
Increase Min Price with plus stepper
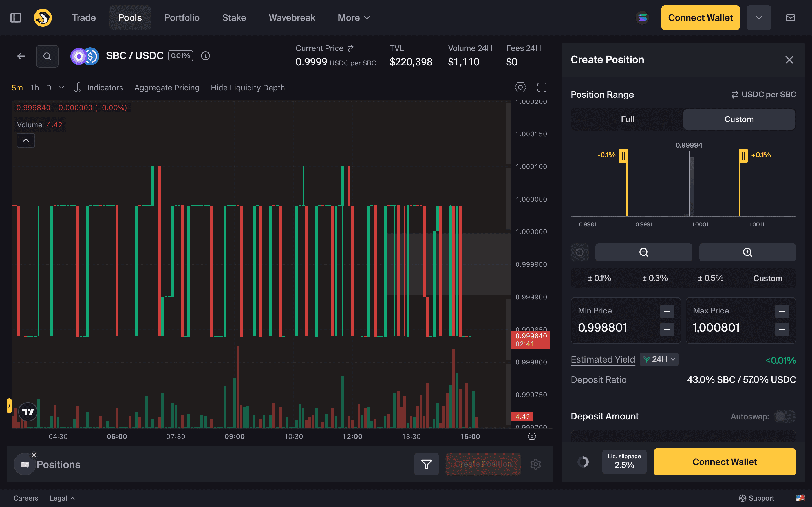667,312
